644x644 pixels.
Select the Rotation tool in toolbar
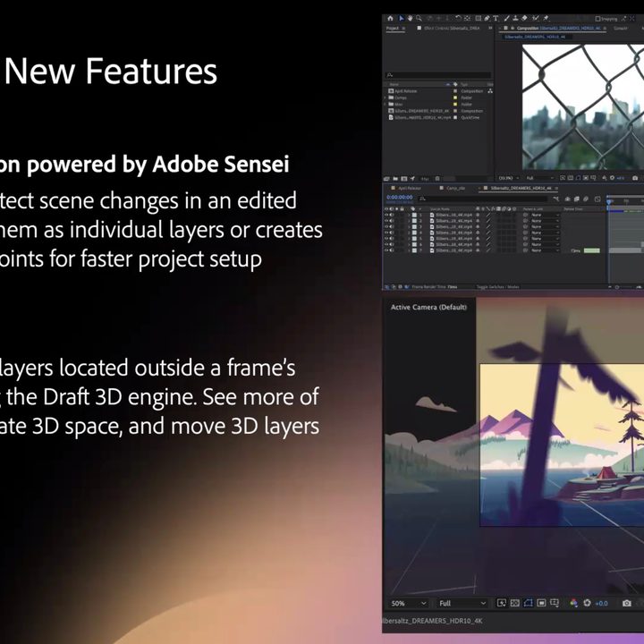pos(458,18)
